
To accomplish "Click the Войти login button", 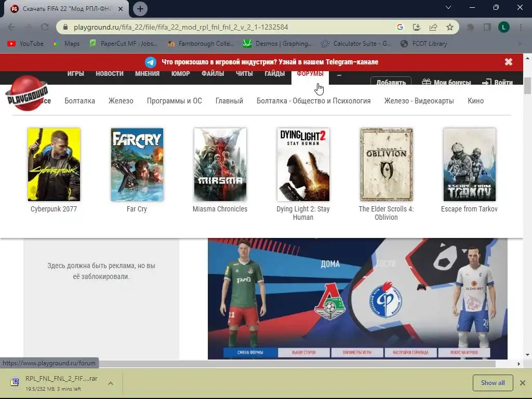I will (497, 82).
